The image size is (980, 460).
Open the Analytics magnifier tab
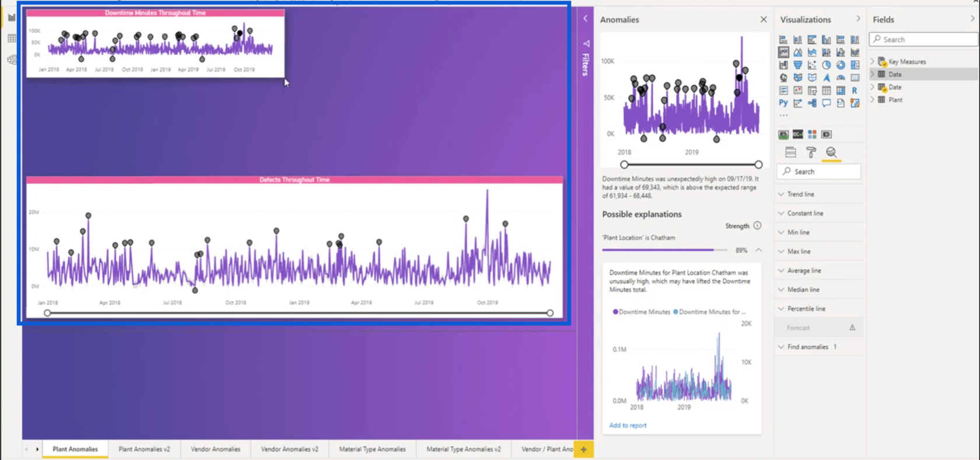point(831,153)
